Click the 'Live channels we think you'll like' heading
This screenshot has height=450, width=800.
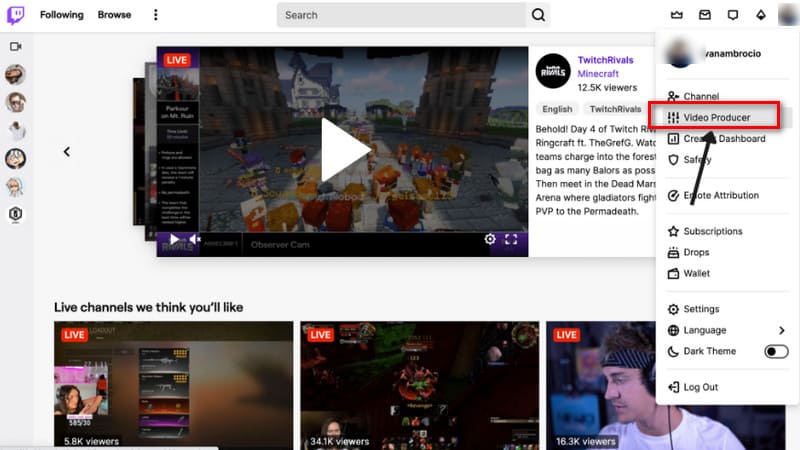(148, 307)
